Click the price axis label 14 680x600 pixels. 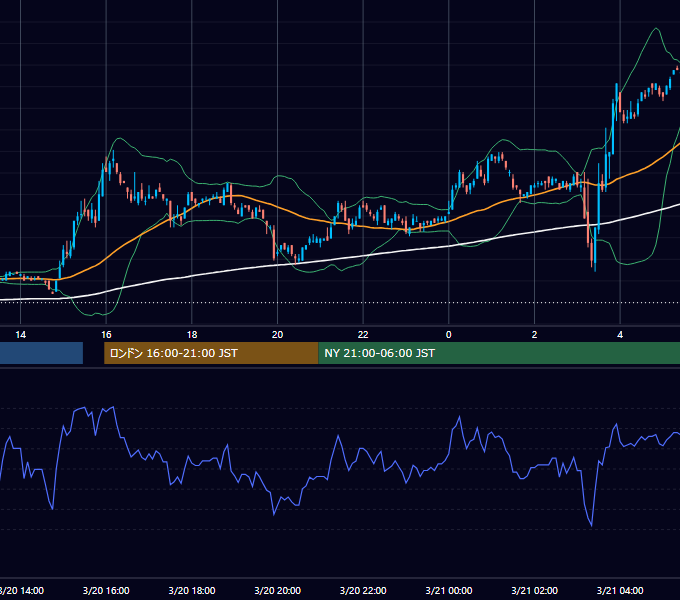point(20,335)
